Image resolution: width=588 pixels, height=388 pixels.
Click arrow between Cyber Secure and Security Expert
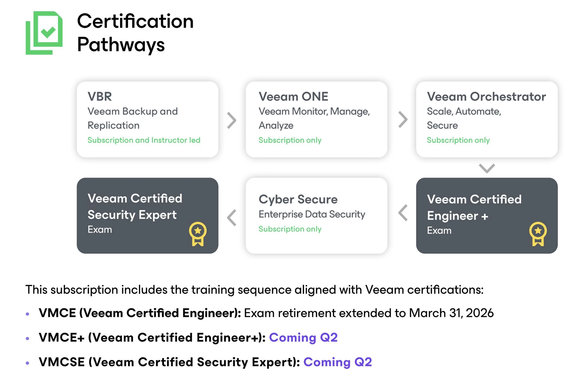click(x=232, y=218)
